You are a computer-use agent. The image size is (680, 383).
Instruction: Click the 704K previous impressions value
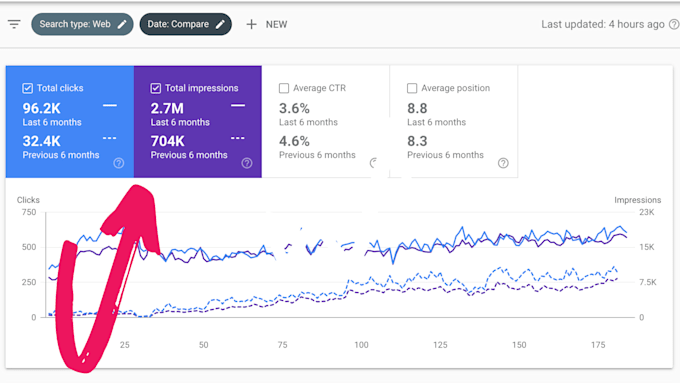(167, 141)
